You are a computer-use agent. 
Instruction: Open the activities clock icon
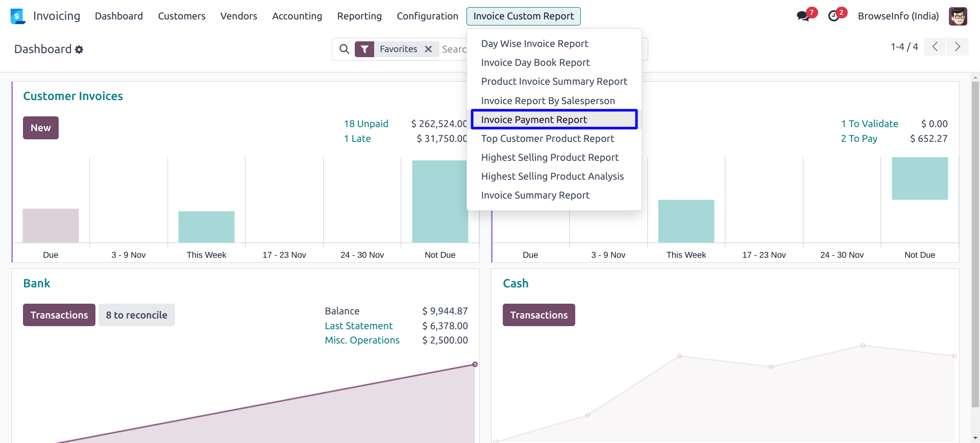tap(834, 16)
